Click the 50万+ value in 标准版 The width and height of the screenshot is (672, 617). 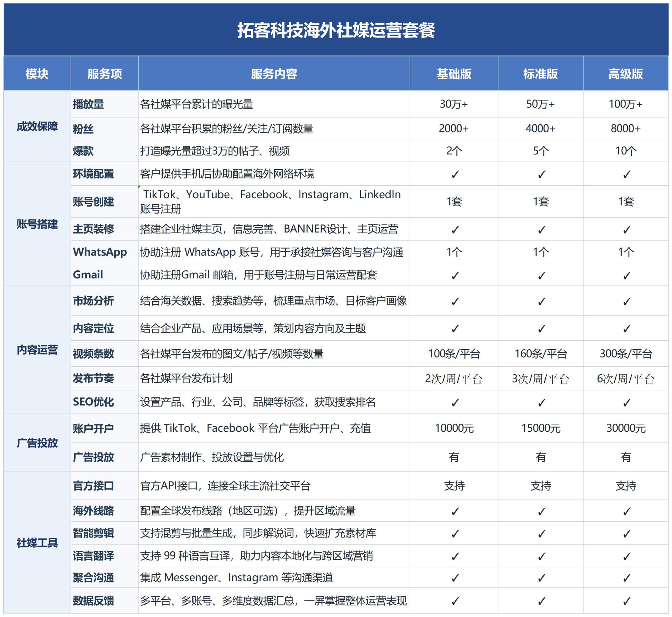point(540,104)
